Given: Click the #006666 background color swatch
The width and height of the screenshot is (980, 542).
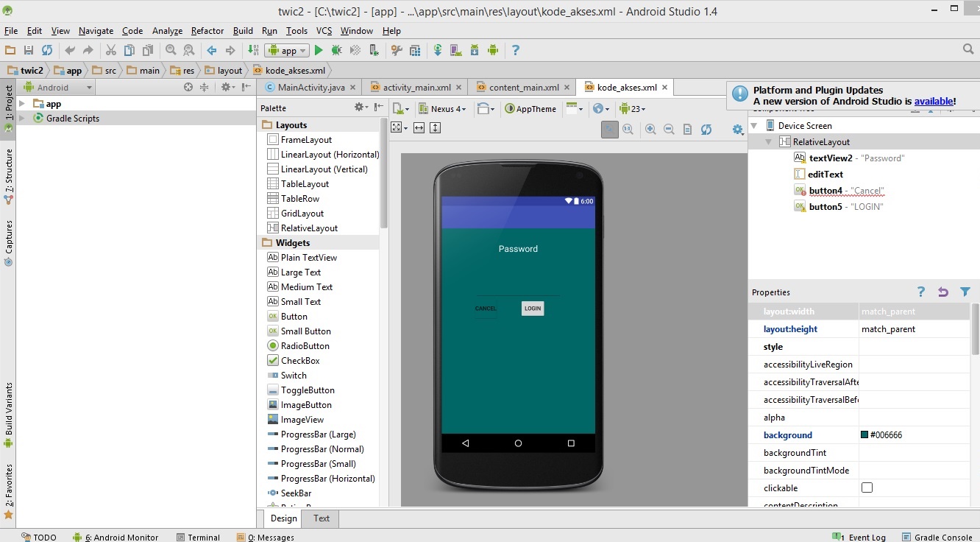Looking at the screenshot, I should tap(864, 434).
